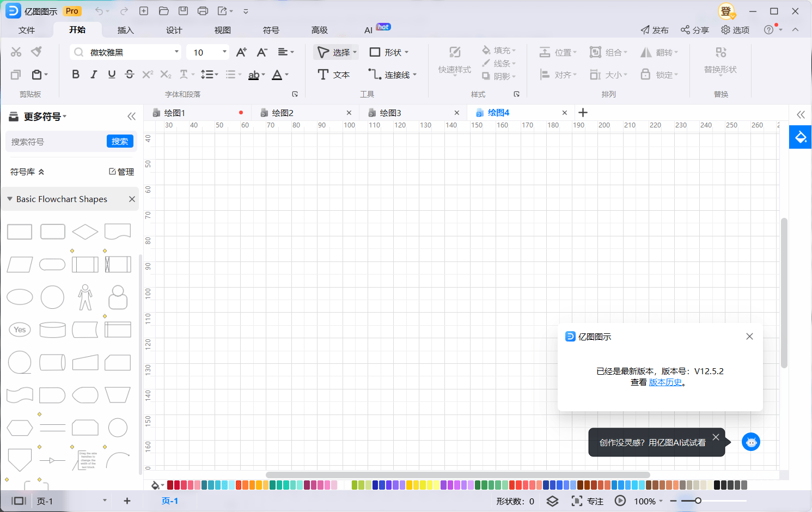Click the 搜索 search button
Viewport: 812px width, 512px height.
(120, 142)
